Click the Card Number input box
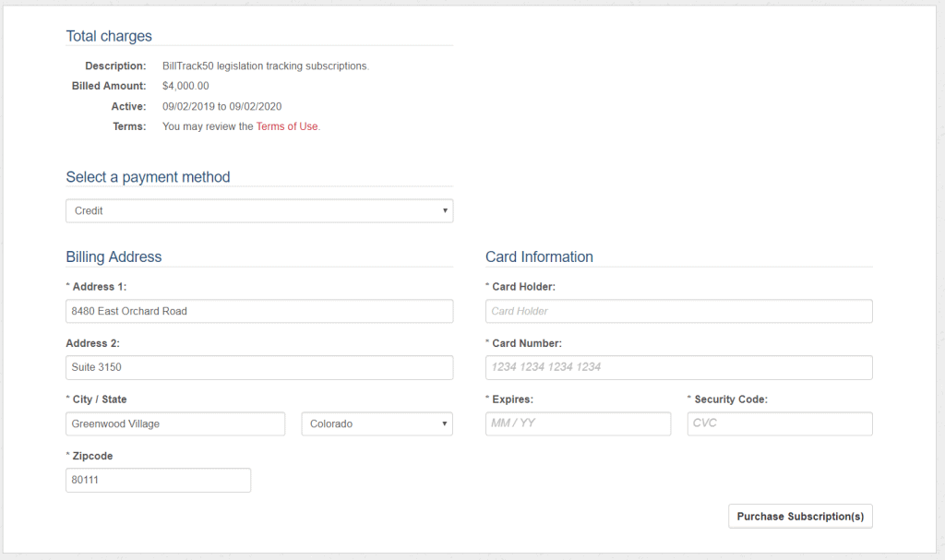The height and width of the screenshot is (560, 945). [x=678, y=367]
